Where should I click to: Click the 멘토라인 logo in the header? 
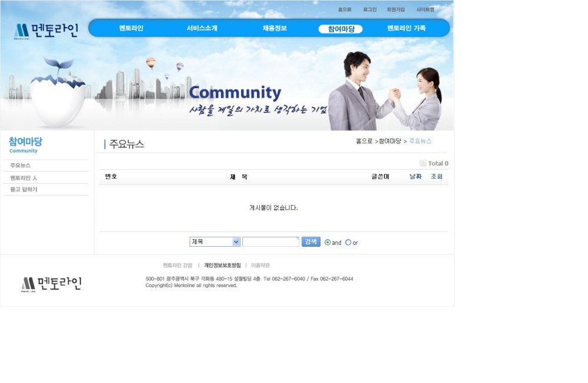point(46,31)
